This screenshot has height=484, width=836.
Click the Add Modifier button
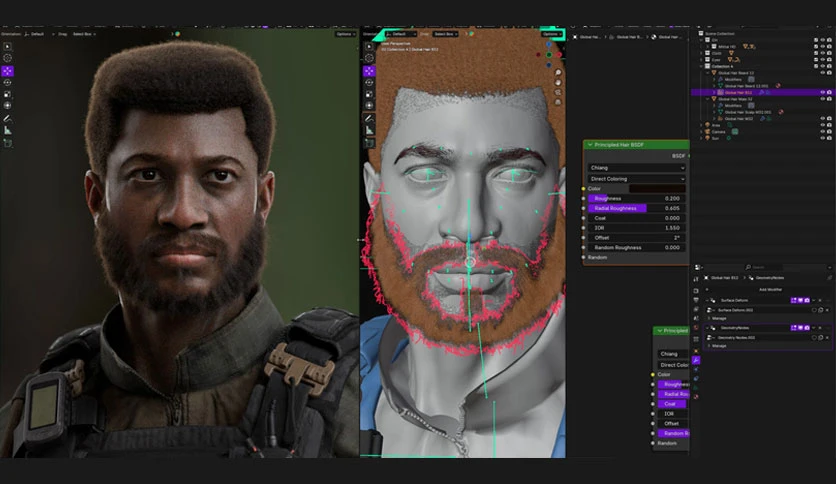770,289
